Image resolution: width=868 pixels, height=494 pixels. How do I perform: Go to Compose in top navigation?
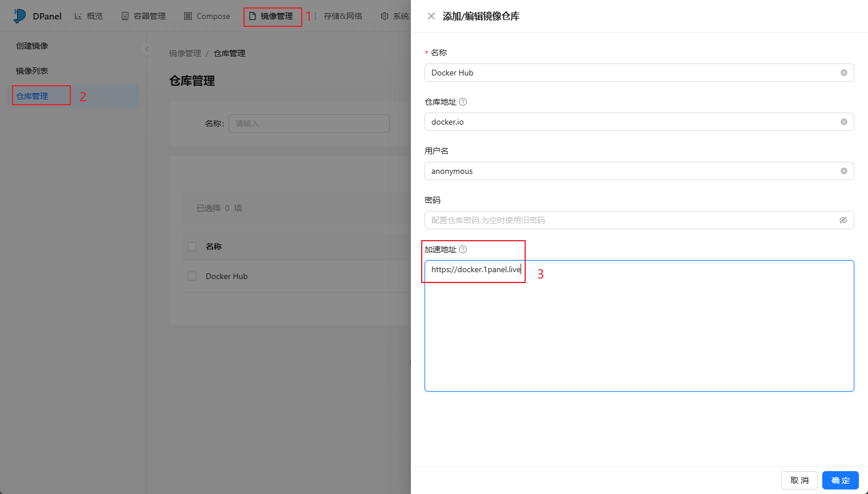(207, 16)
